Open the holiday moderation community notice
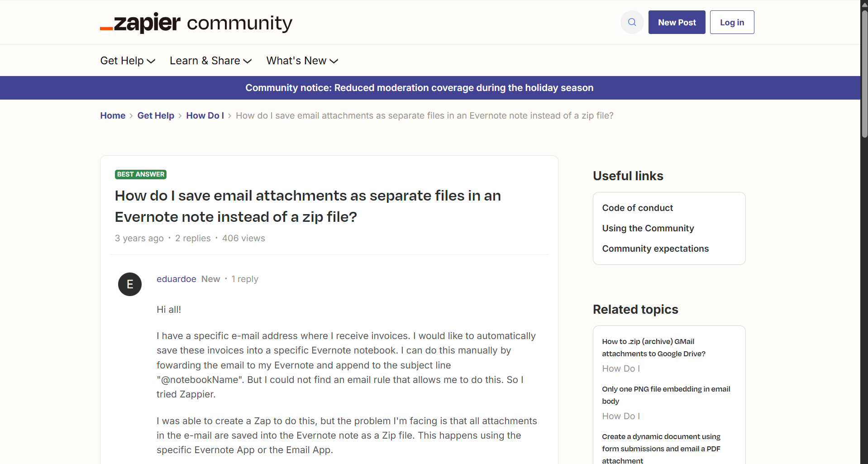Screen dimensions: 868x464 [419, 87]
